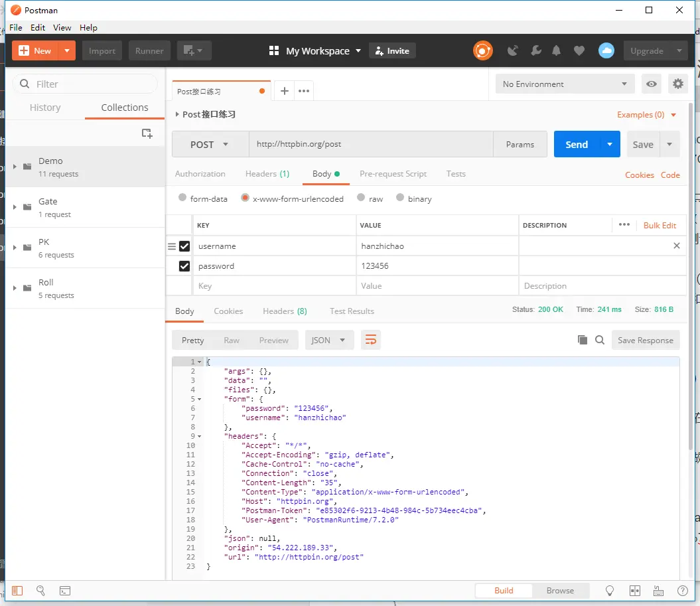The width and height of the screenshot is (700, 606).
Task: Open My Workspace dropdown
Action: (x=315, y=51)
